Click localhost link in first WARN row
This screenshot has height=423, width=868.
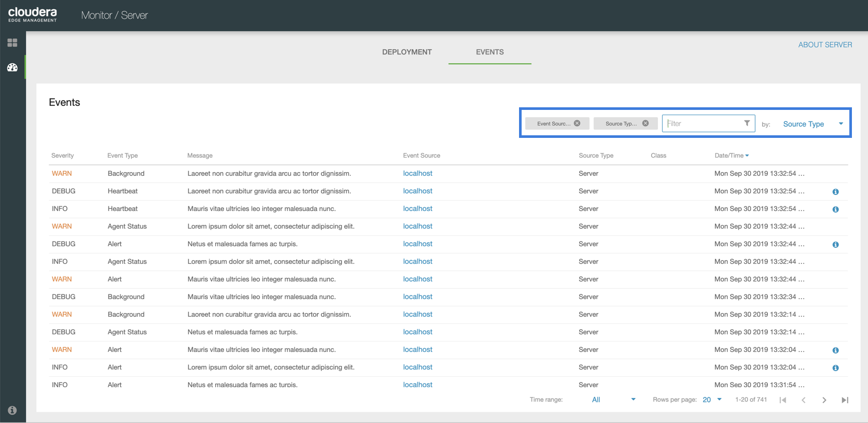[417, 174]
